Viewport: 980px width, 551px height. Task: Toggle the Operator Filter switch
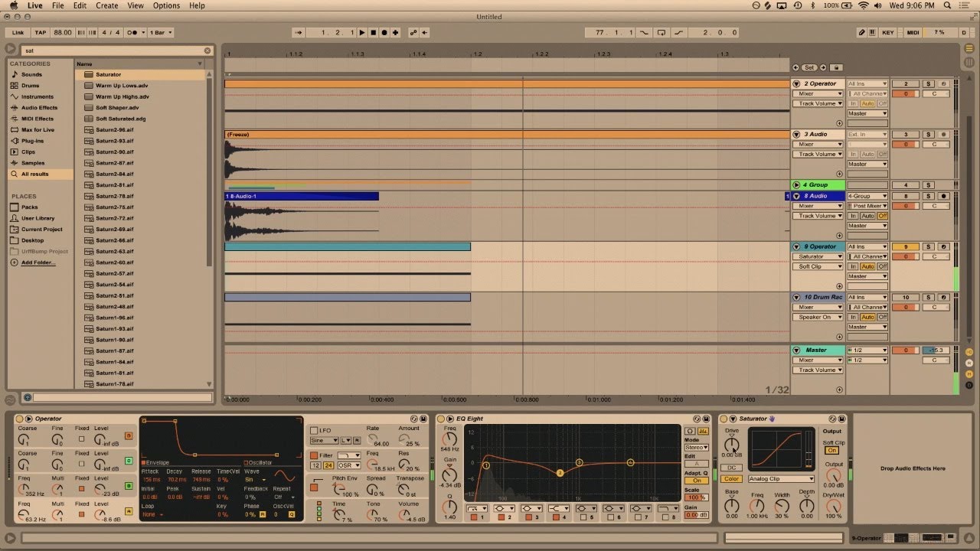[x=314, y=455]
